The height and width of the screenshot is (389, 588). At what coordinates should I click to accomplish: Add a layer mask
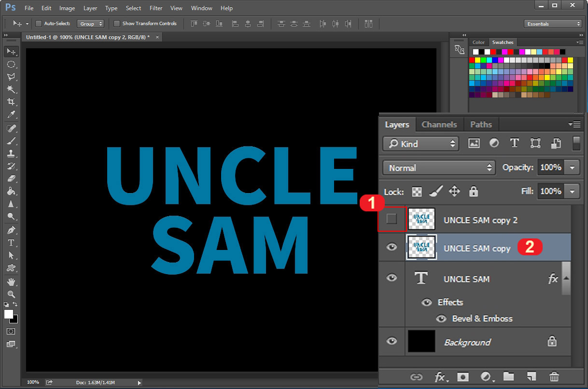pos(463,377)
